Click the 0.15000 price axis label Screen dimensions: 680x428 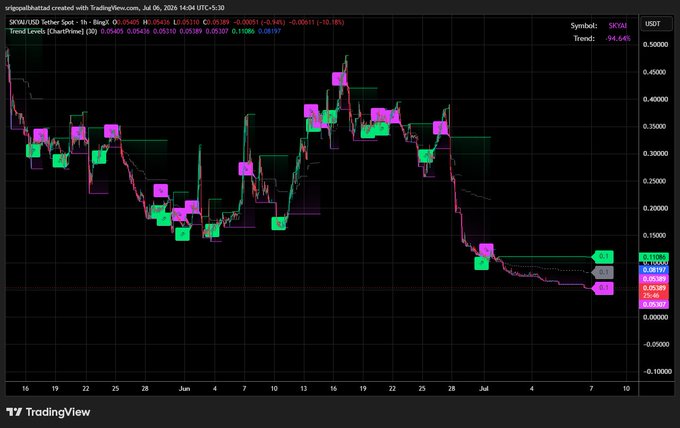coord(655,235)
